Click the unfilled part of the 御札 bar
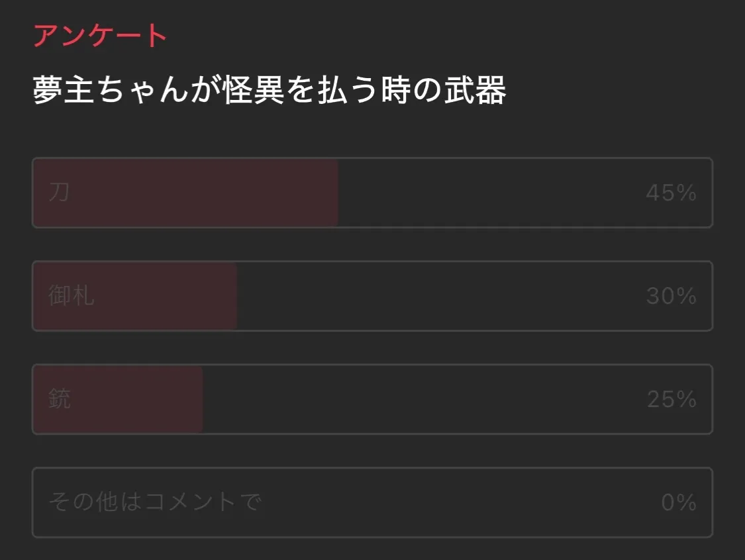 pos(437,296)
